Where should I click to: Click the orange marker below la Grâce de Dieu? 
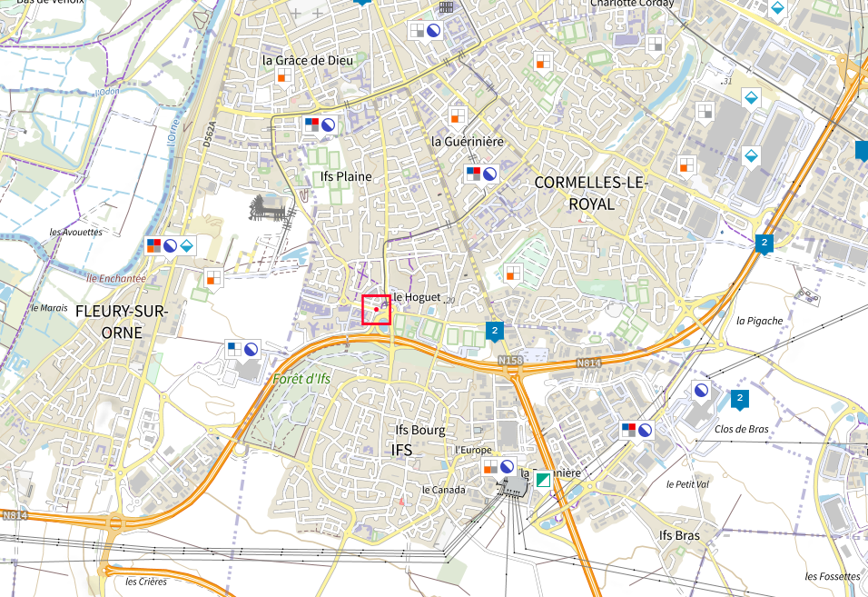pos(284,74)
